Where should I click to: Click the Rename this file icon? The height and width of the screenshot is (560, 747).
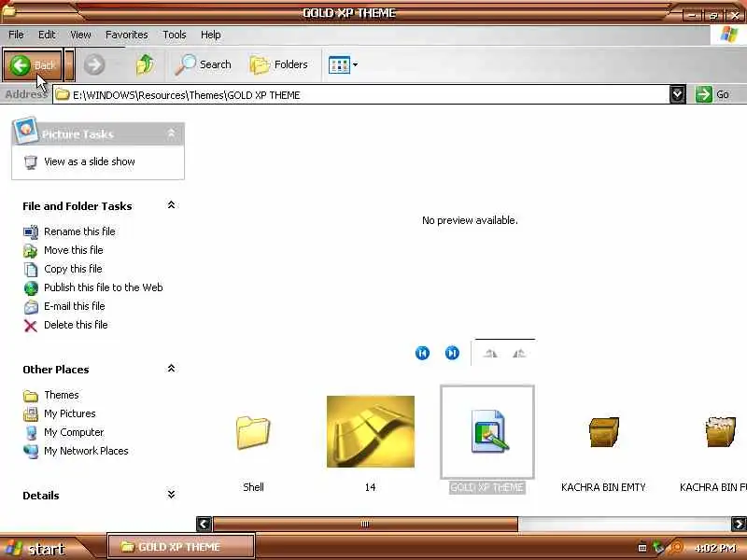[x=31, y=231]
